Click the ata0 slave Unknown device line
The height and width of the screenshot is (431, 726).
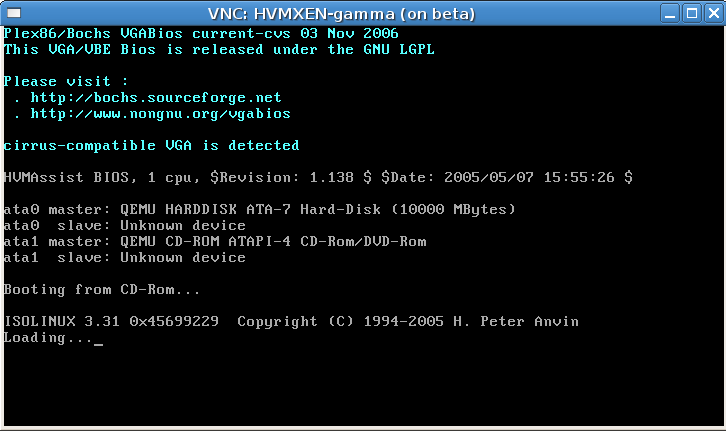point(125,226)
